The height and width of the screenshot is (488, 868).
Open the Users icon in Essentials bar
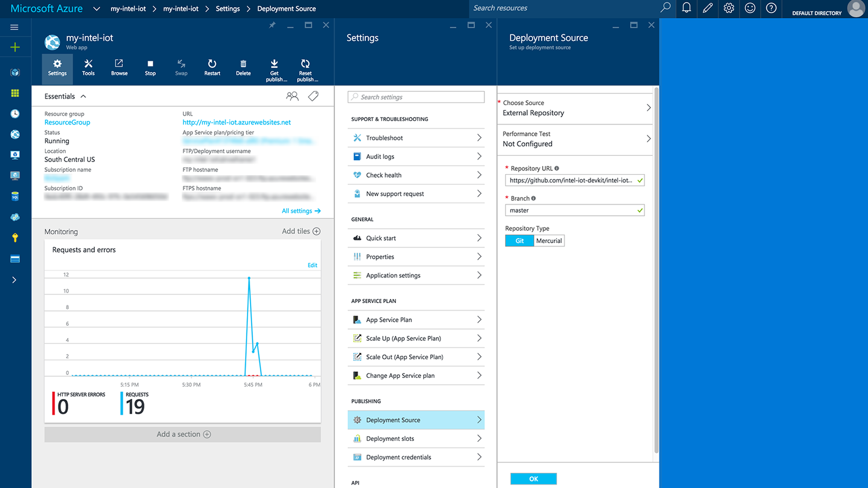click(x=292, y=96)
